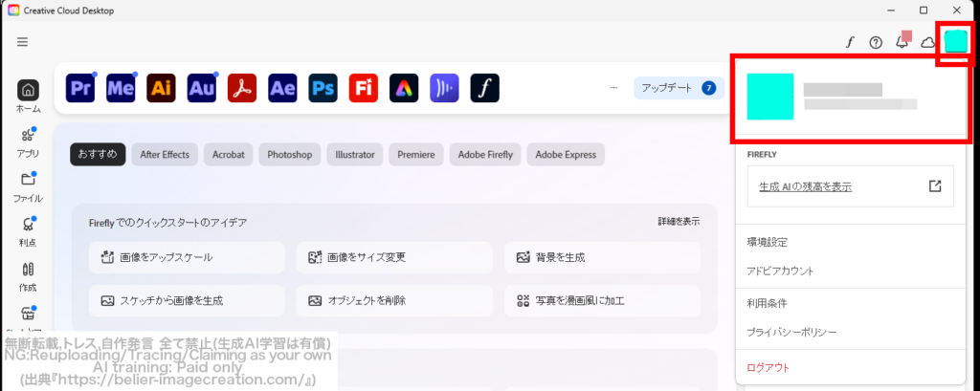
Task: Select the Adobe Express filter tab
Action: coord(566,154)
